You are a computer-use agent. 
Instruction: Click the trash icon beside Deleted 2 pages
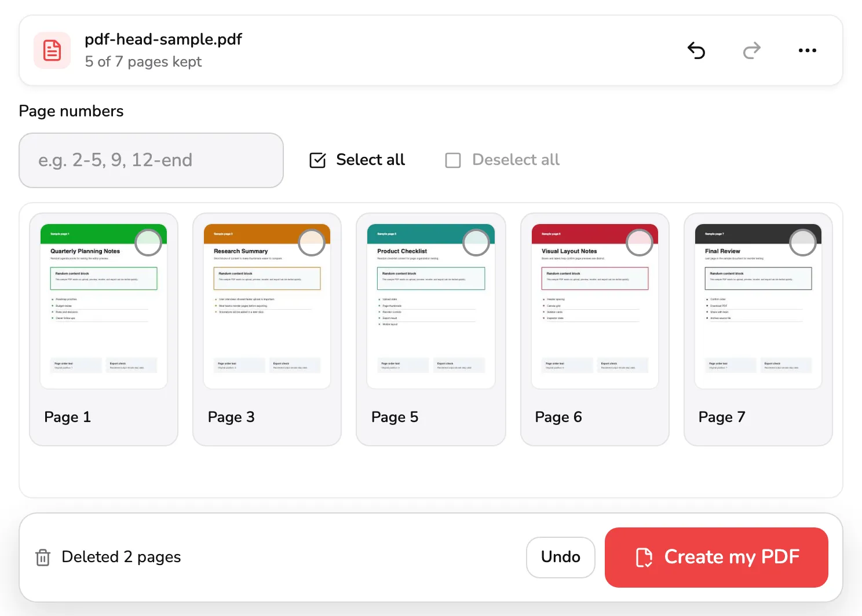43,557
